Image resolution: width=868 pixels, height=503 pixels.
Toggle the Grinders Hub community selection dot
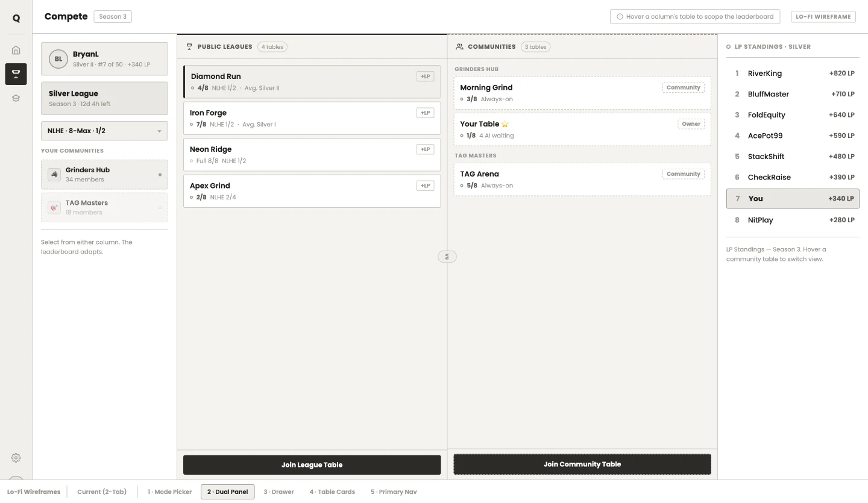click(x=160, y=175)
